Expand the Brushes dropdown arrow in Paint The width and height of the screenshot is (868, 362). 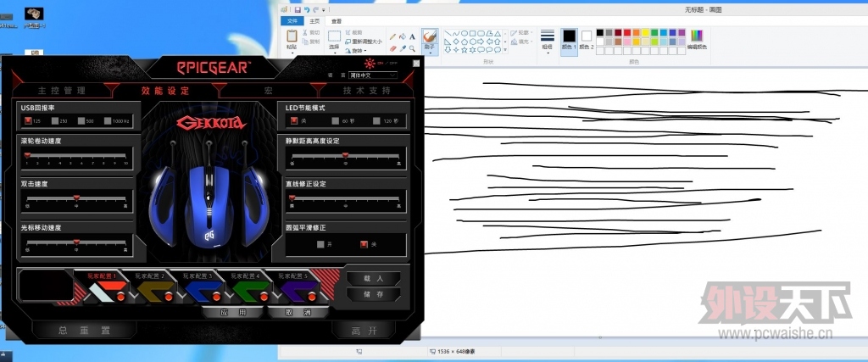430,53
